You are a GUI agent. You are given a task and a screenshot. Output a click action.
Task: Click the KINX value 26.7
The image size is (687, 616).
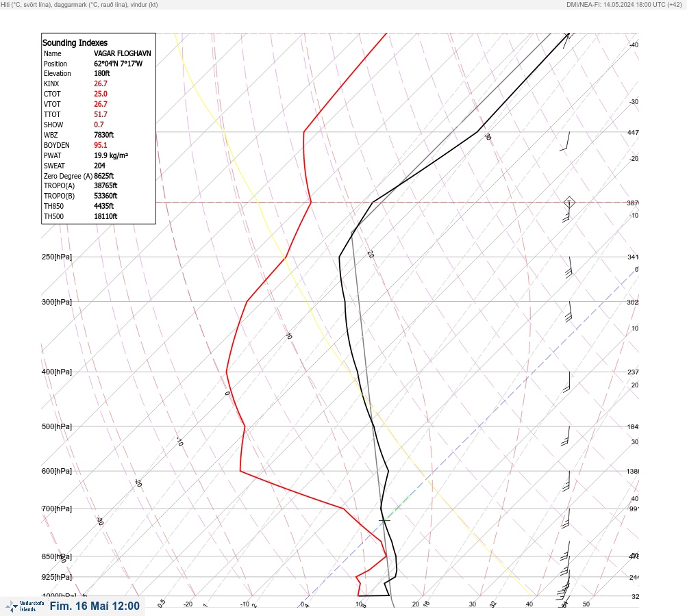click(100, 84)
